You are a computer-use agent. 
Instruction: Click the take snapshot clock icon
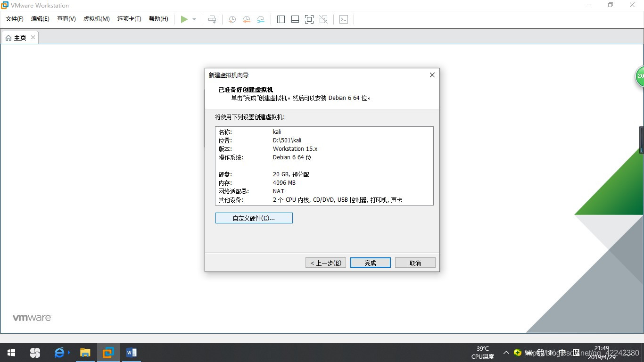(x=232, y=19)
